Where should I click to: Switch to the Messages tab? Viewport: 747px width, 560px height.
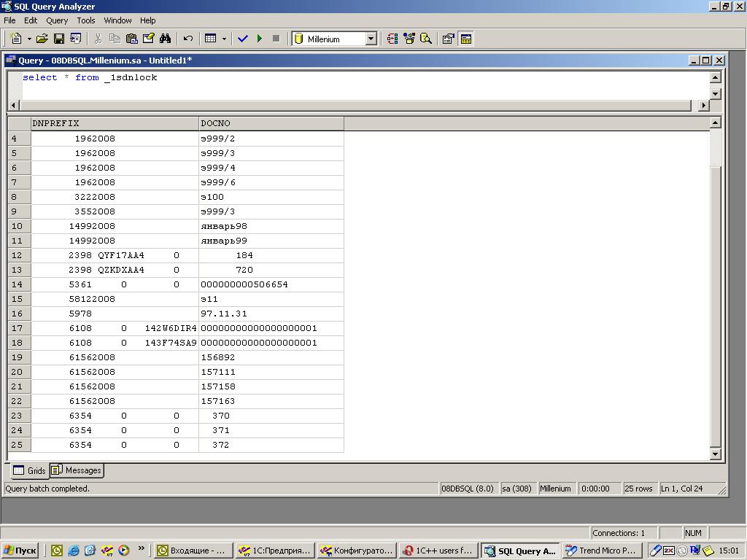tap(77, 470)
